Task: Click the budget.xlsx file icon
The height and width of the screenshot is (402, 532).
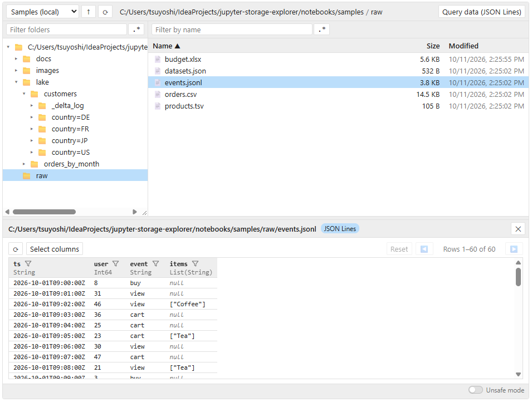Action: point(158,60)
